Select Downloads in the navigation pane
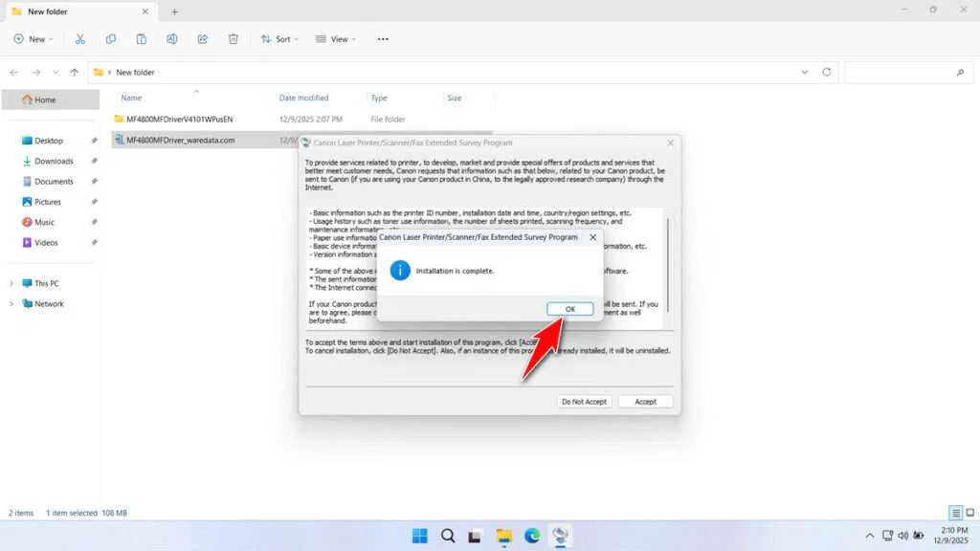980x551 pixels. 54,161
